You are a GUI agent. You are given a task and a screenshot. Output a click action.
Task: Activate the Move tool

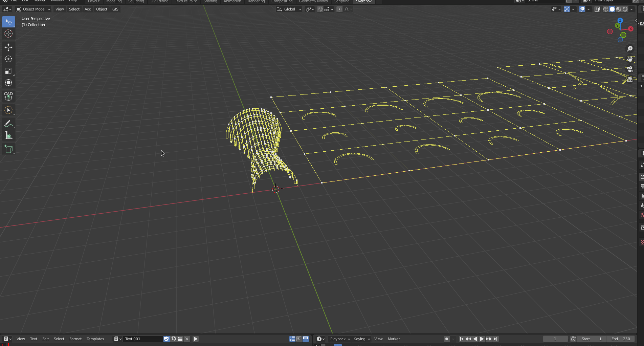pyautogui.click(x=8, y=47)
